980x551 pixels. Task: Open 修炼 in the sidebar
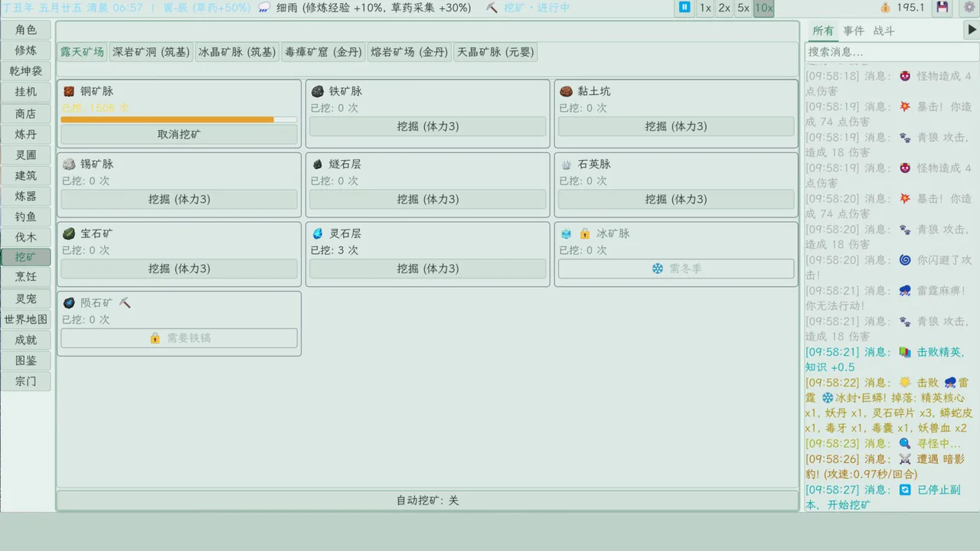[26, 50]
